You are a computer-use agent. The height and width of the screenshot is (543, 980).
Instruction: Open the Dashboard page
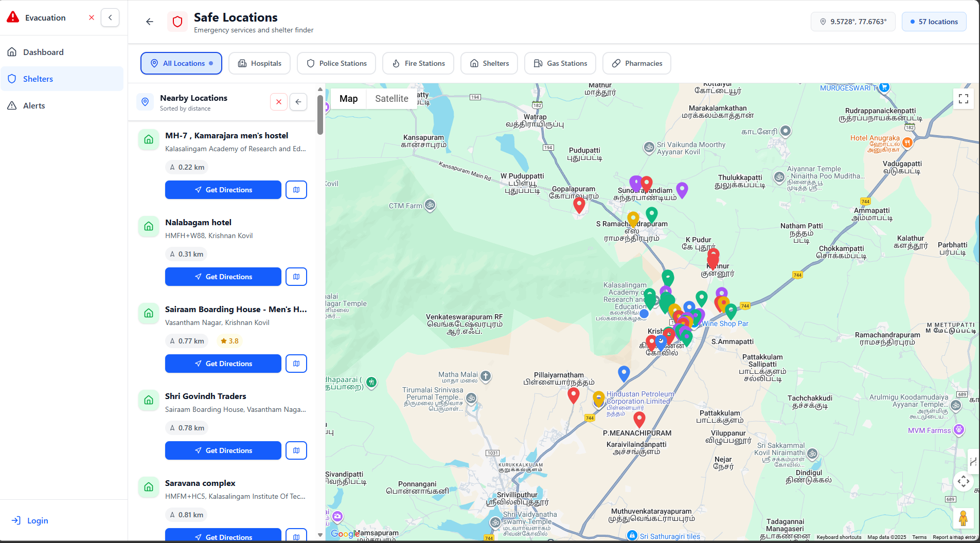[62, 52]
